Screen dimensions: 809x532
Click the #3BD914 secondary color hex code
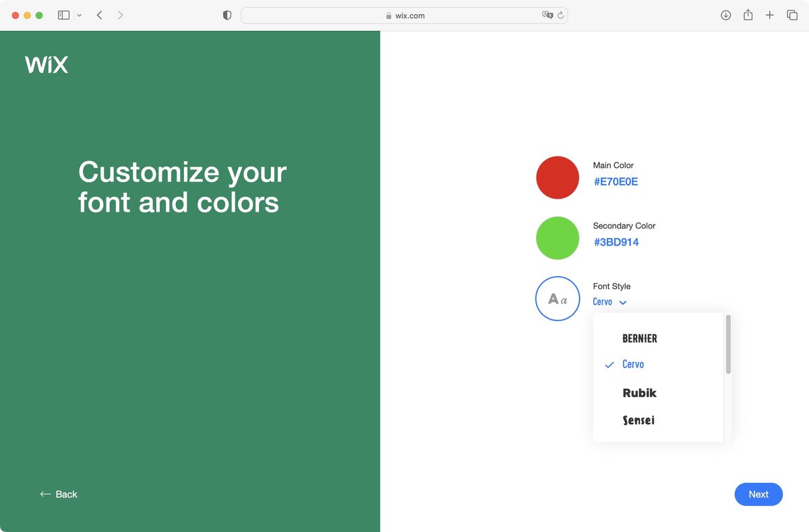[616, 241]
